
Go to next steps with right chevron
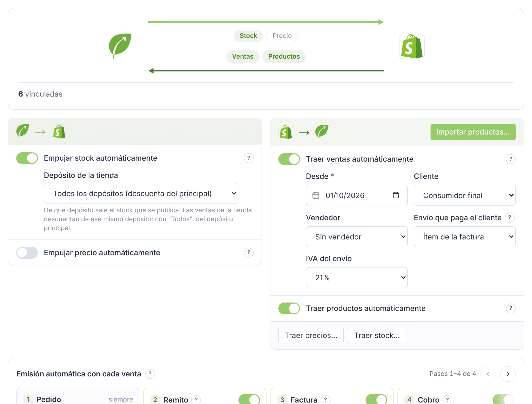point(508,374)
